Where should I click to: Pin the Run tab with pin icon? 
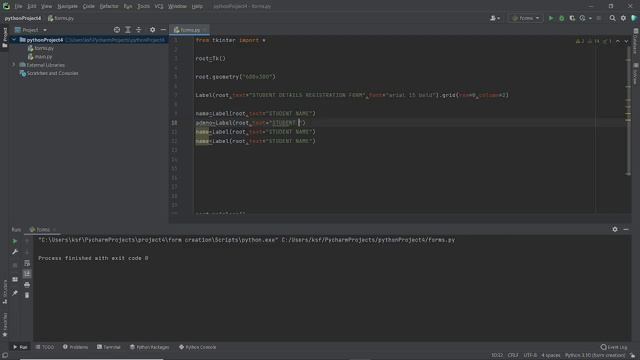click(15, 293)
